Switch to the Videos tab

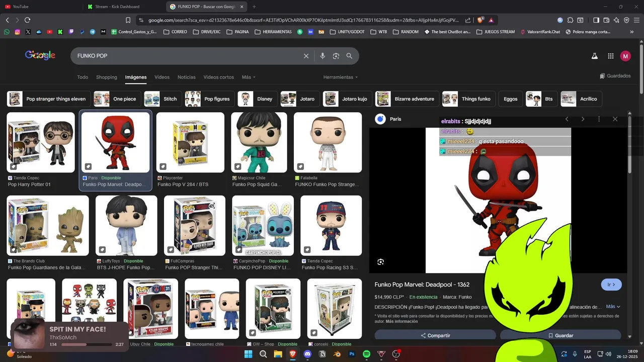click(162, 77)
